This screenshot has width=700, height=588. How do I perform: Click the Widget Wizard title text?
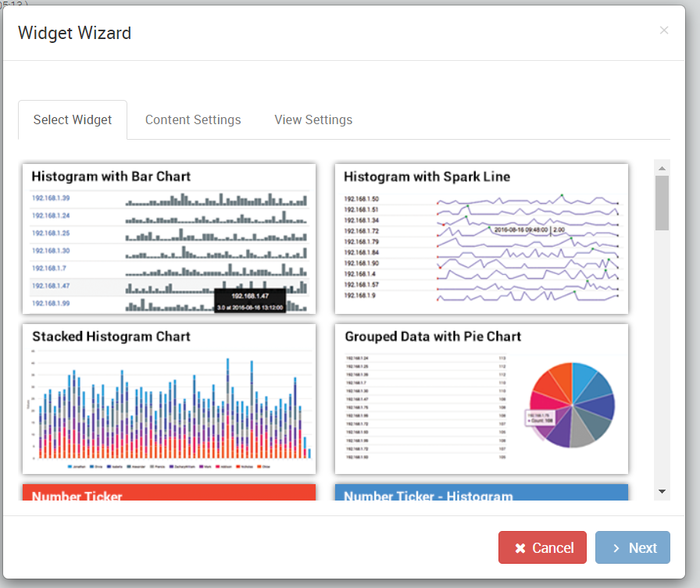pyautogui.click(x=74, y=33)
